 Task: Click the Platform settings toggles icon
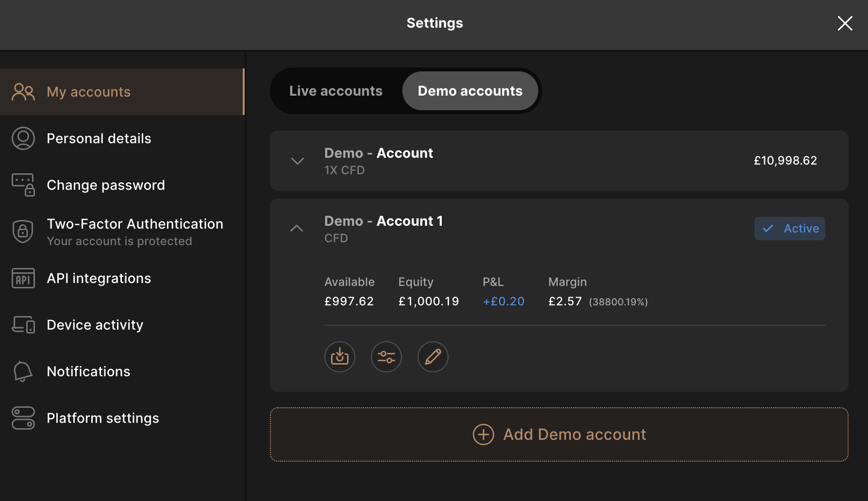pyautogui.click(x=23, y=417)
